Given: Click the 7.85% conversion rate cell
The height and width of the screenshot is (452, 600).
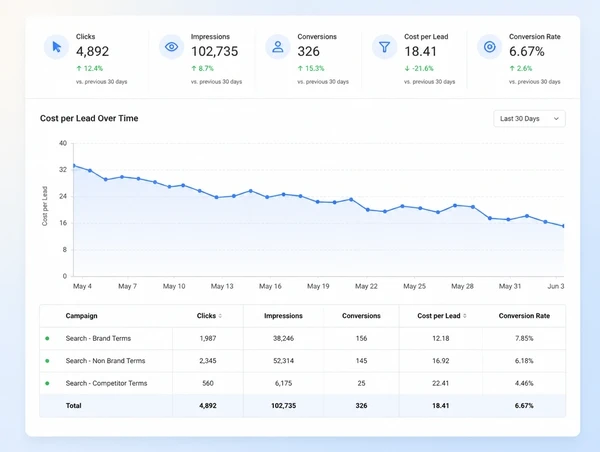Looking at the screenshot, I should point(524,338).
